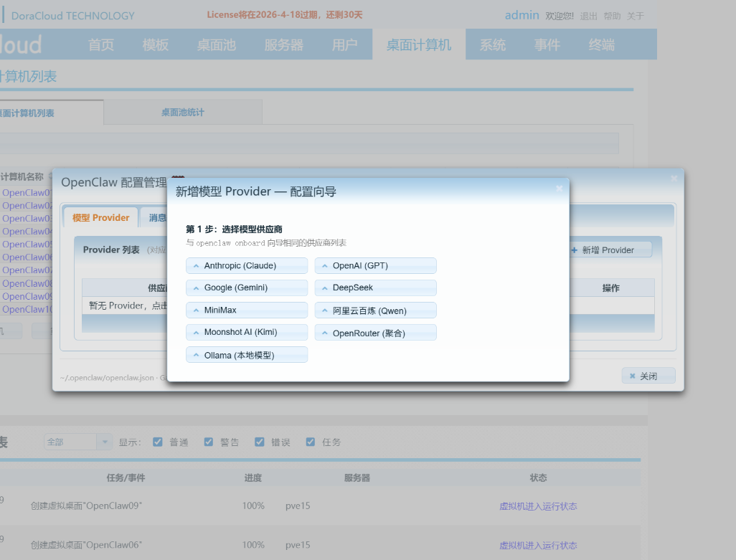736x560 pixels.
Task: Switch to the 消息 tab
Action: (x=154, y=218)
